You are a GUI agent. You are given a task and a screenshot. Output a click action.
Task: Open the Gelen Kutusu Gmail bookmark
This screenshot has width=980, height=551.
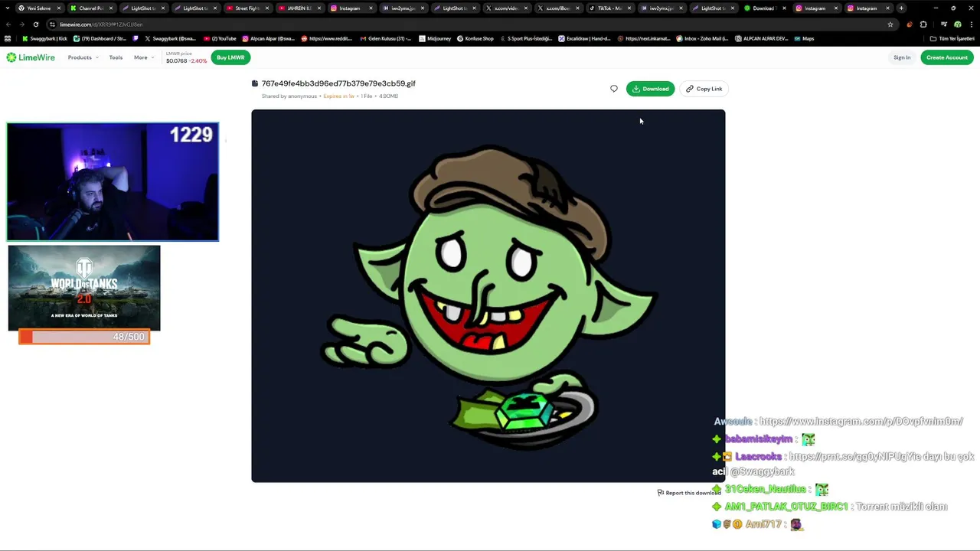386,38
